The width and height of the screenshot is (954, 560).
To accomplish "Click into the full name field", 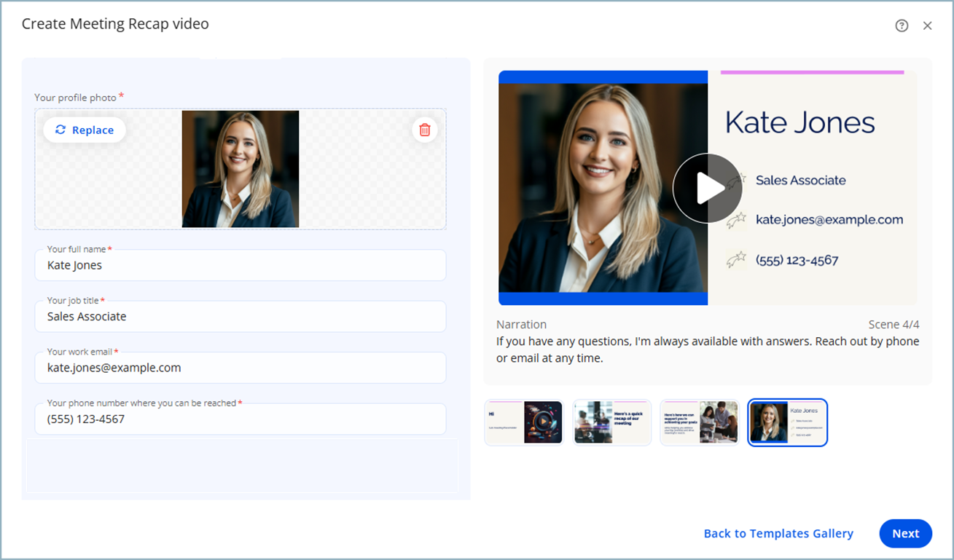I will 241,266.
